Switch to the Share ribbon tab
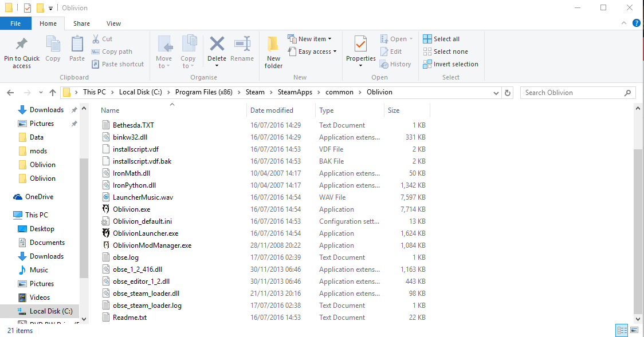This screenshot has width=644, height=337. click(x=81, y=23)
